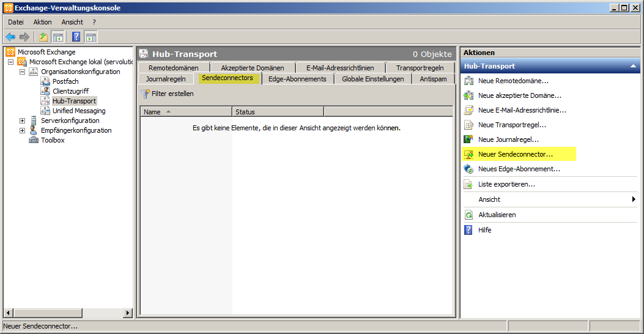
Task: Toggle the console tree show/hide icon
Action: tap(58, 37)
